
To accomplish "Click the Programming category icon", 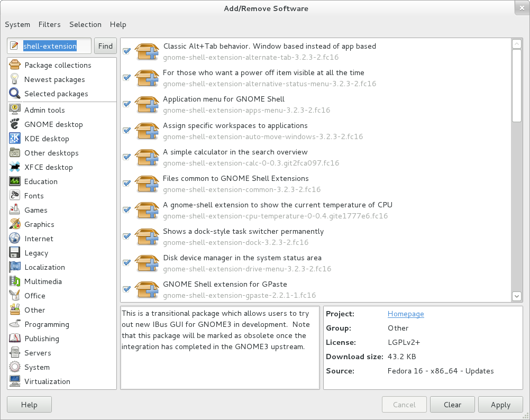I will pos(14,324).
